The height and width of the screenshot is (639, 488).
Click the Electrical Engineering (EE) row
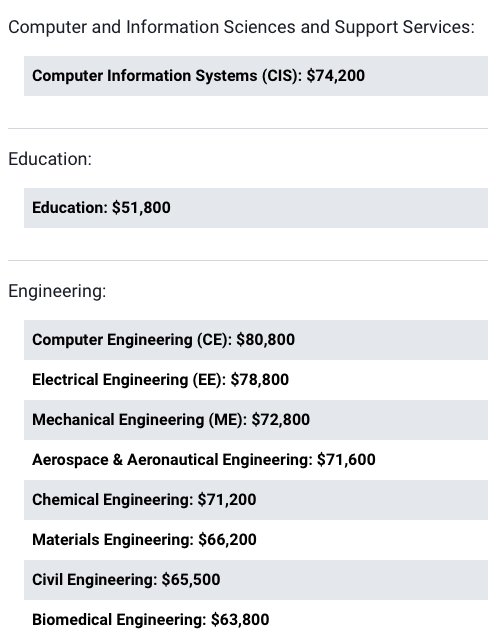(256, 380)
